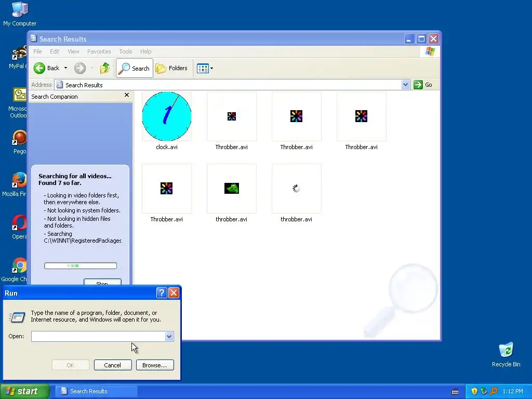Screen dimensions: 532x399
Task: Click Browse... in the Run dialog
Action: (x=155, y=365)
